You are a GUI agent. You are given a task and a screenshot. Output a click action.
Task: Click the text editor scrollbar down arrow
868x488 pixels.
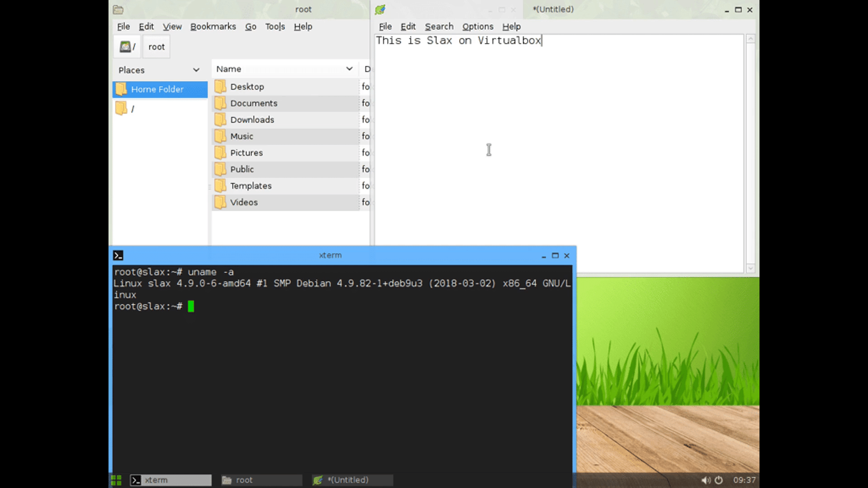750,268
